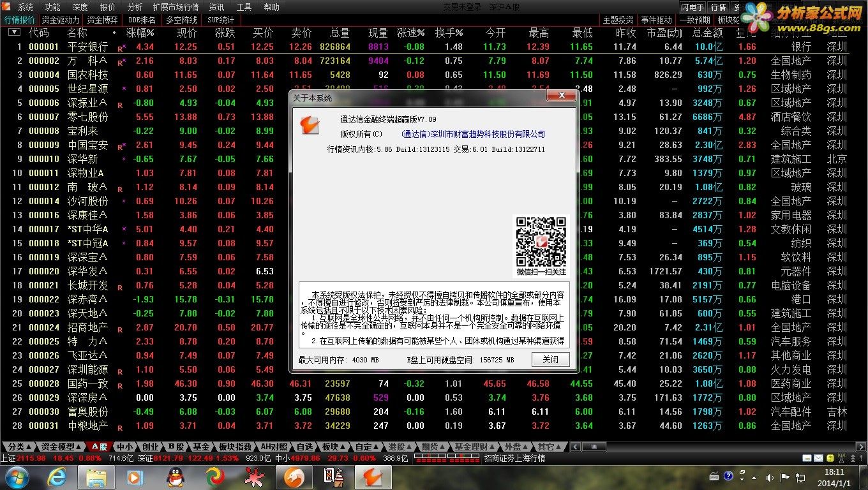This screenshot has height=490, width=868.
Task: Sort by the 涨幅% column header
Action: pyautogui.click(x=140, y=33)
